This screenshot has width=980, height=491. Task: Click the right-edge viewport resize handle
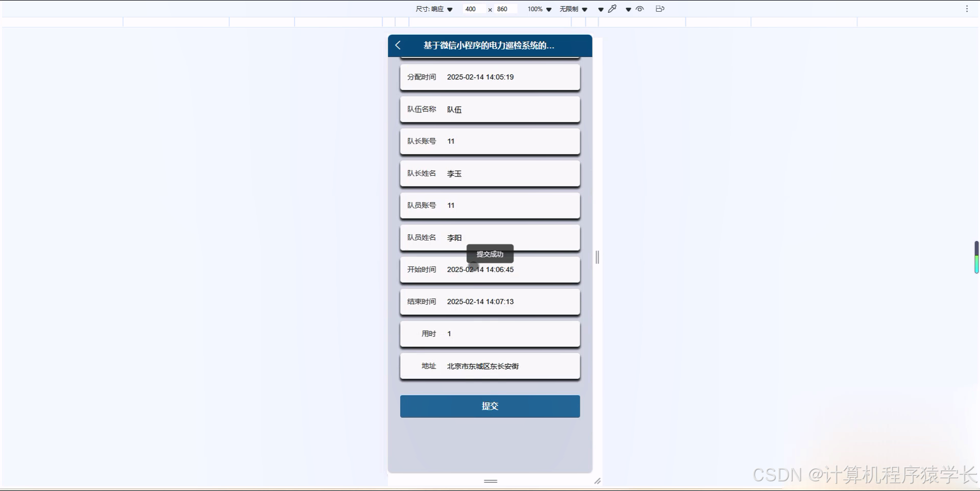tap(597, 257)
